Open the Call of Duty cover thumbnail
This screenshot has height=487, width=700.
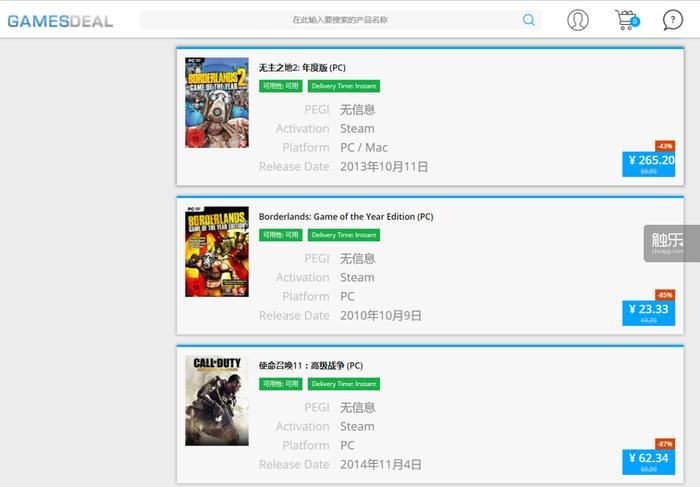[217, 400]
